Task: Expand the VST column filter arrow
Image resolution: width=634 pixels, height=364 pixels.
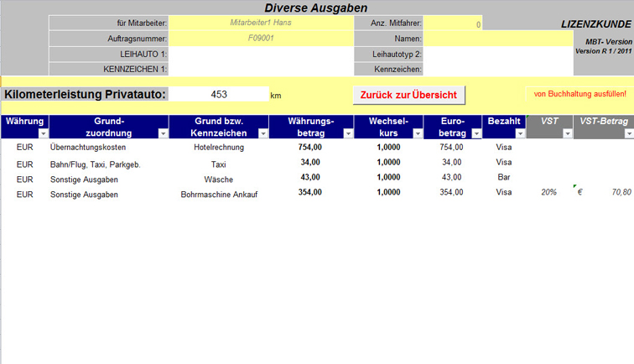Action: (565, 133)
